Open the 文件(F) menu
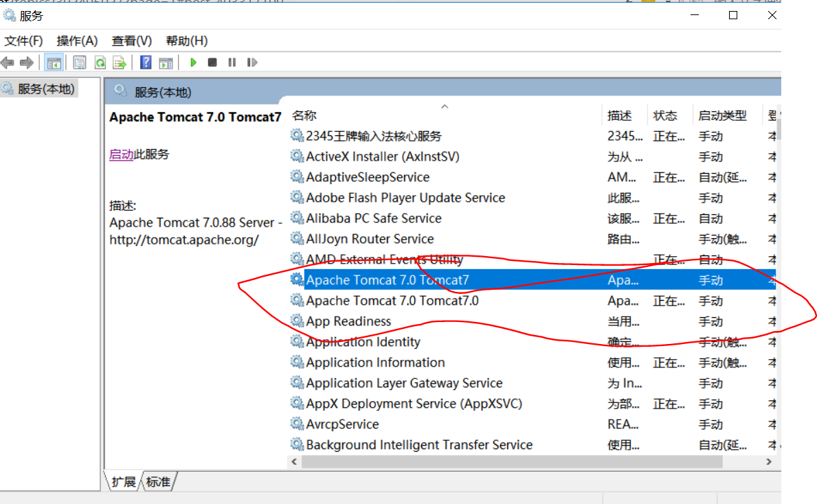817x504 pixels. point(23,41)
